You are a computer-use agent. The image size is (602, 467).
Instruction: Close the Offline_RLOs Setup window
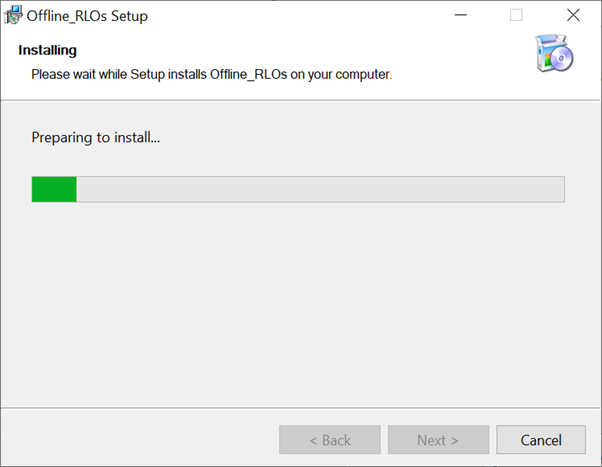coord(573,16)
